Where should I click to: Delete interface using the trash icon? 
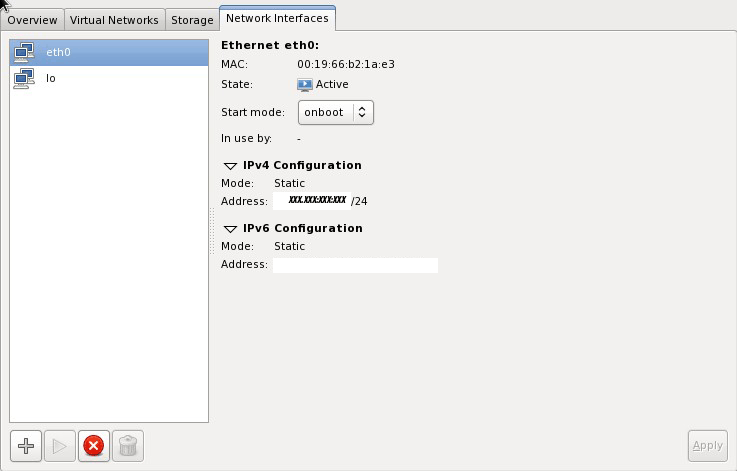127,446
